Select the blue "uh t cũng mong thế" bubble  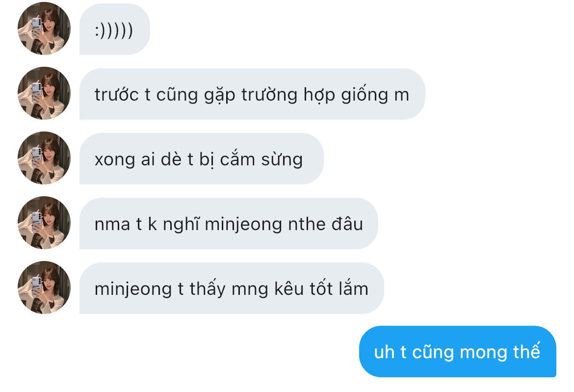coord(458,352)
